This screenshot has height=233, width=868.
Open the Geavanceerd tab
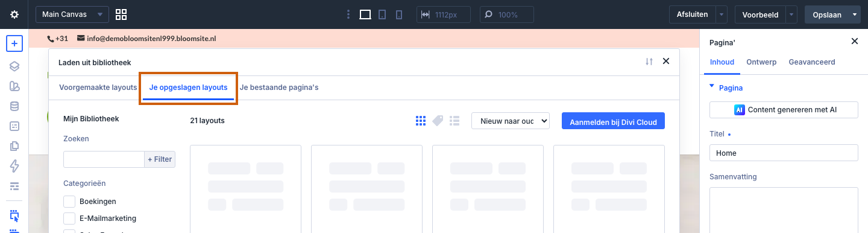[812, 62]
